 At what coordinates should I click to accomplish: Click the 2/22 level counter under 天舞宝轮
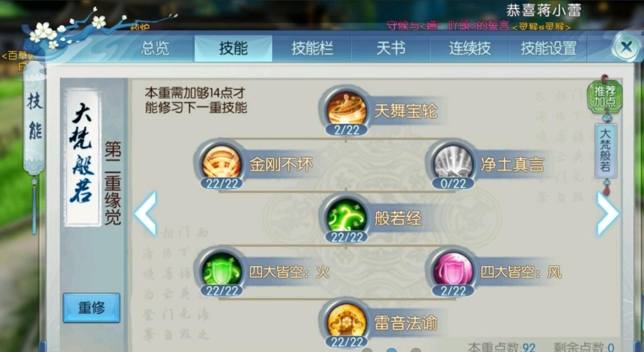point(347,130)
